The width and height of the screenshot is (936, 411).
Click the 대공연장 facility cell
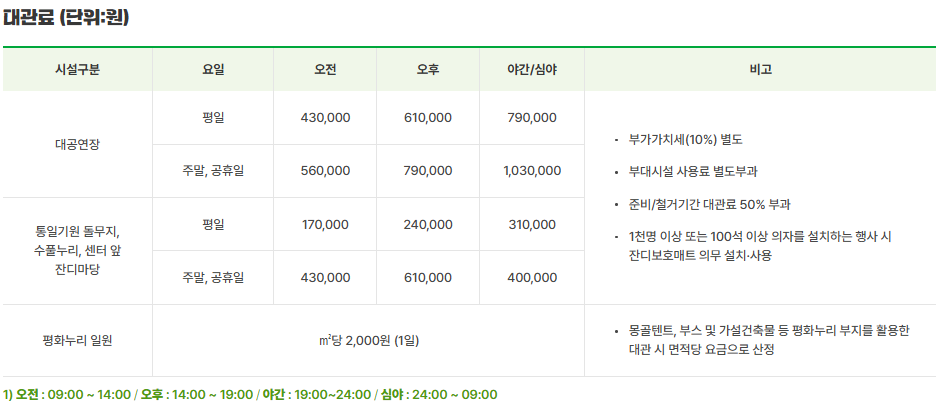coord(78,144)
